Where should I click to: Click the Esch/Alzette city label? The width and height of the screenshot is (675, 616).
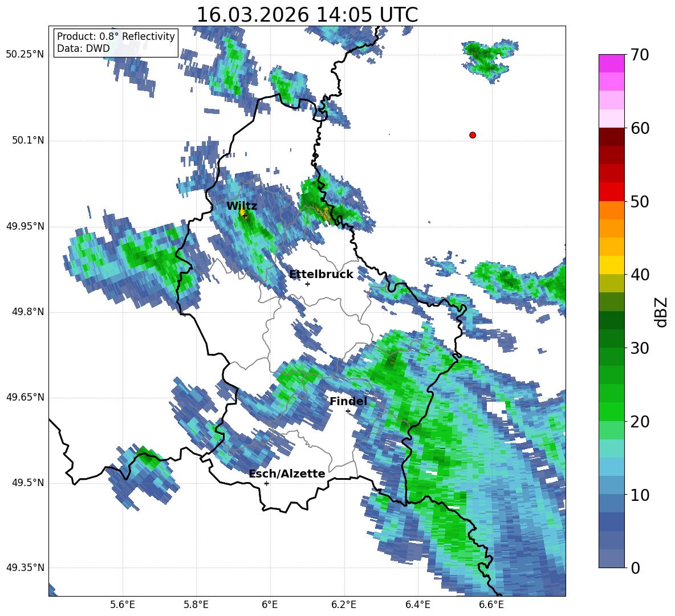tap(287, 474)
